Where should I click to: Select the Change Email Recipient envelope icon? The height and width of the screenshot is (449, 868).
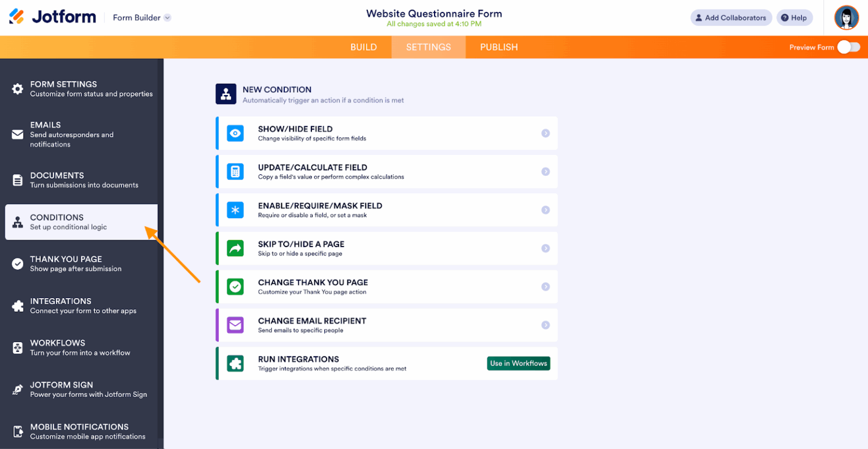click(x=235, y=325)
